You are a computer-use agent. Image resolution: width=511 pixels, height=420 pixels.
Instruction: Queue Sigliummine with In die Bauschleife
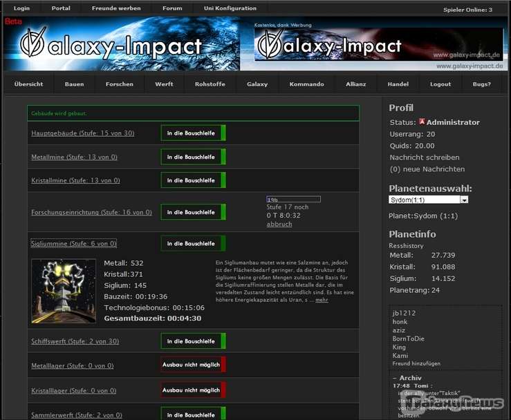pyautogui.click(x=193, y=244)
